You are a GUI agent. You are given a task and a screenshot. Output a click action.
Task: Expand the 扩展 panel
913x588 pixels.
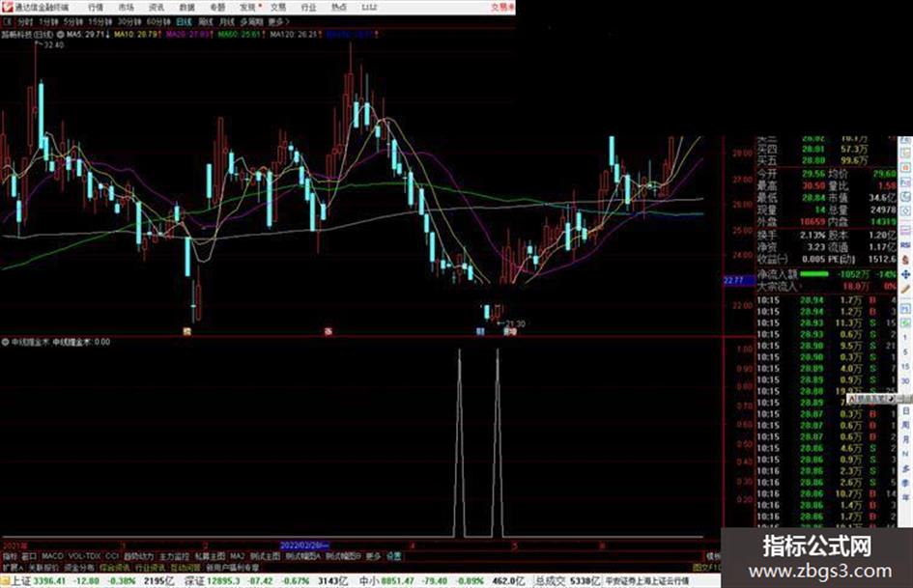pos(13,567)
